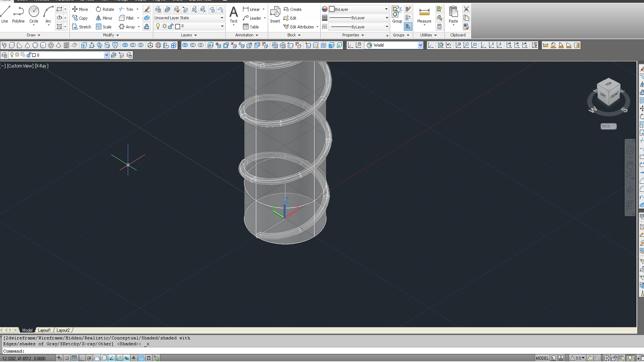Screen dimensions: 644x362
Task: Switch to the Layout1 tab
Action: tap(44, 330)
